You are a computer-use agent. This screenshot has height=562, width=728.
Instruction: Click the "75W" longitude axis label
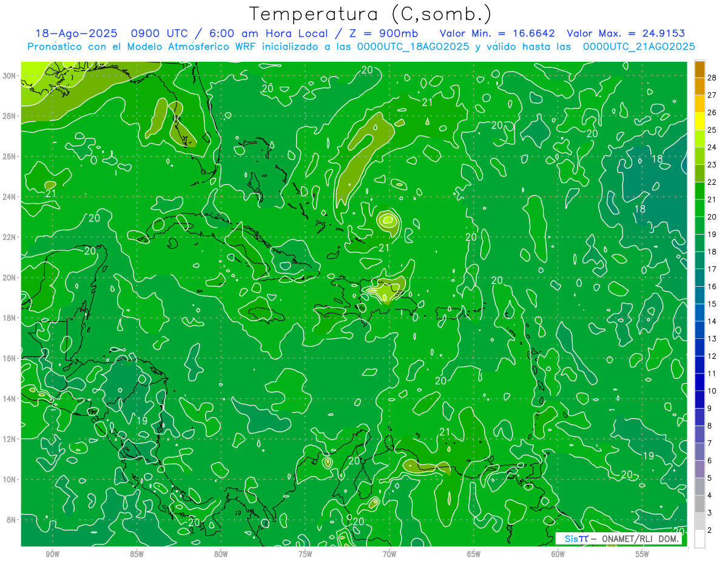point(305,554)
